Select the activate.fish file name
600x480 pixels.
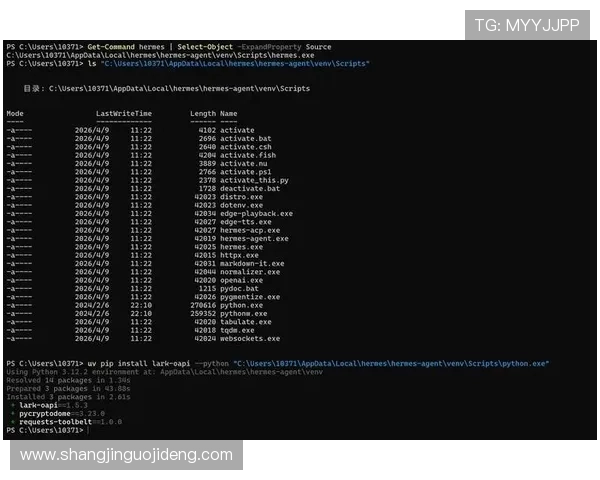tap(248, 155)
